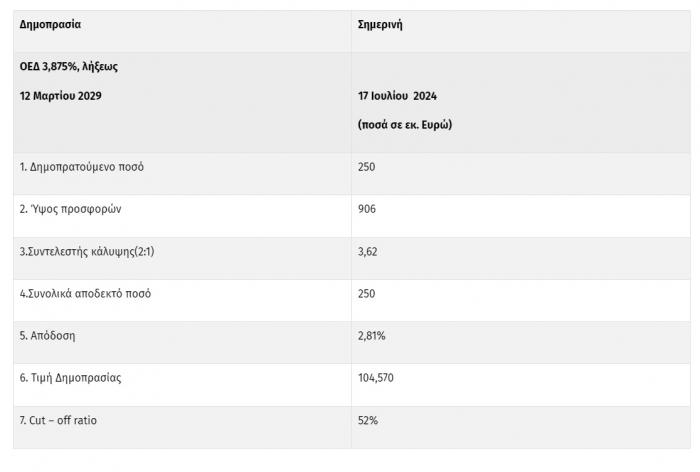Screen dimensions: 700x472
Task: Select the Cut – off ratio label
Action: click(58, 420)
